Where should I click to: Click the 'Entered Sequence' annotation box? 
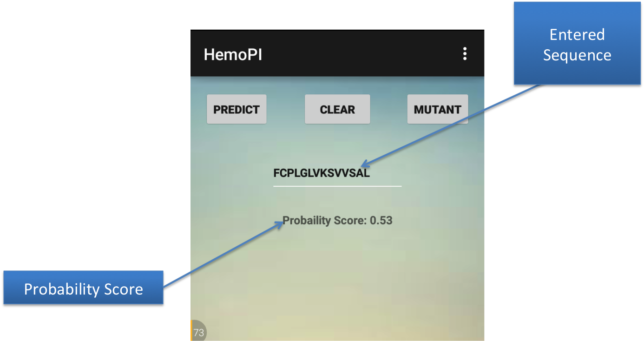click(577, 45)
